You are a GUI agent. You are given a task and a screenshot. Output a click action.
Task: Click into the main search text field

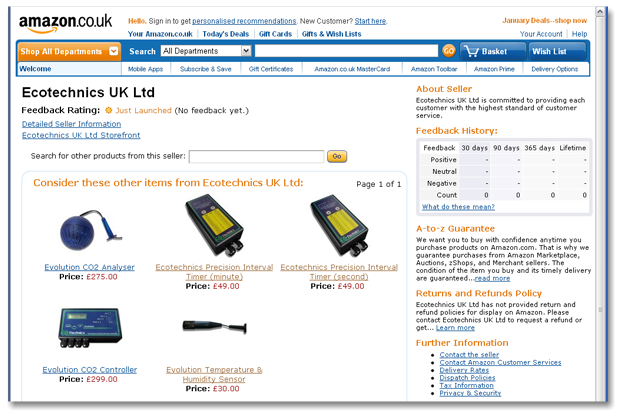pyautogui.click(x=346, y=51)
